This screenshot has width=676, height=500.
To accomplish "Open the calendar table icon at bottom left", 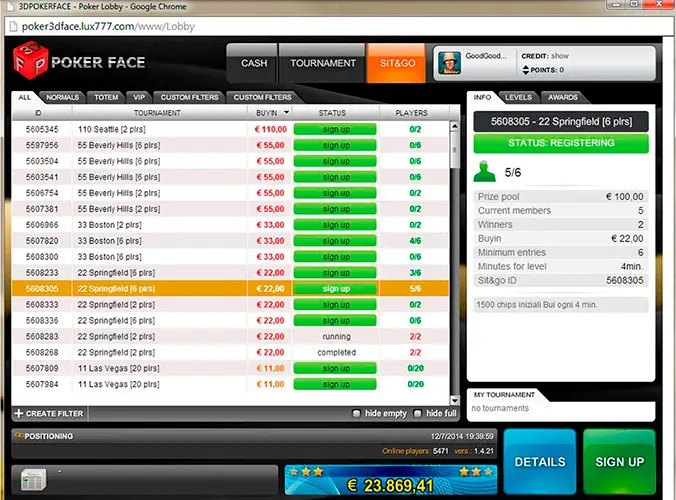I will tap(33, 480).
